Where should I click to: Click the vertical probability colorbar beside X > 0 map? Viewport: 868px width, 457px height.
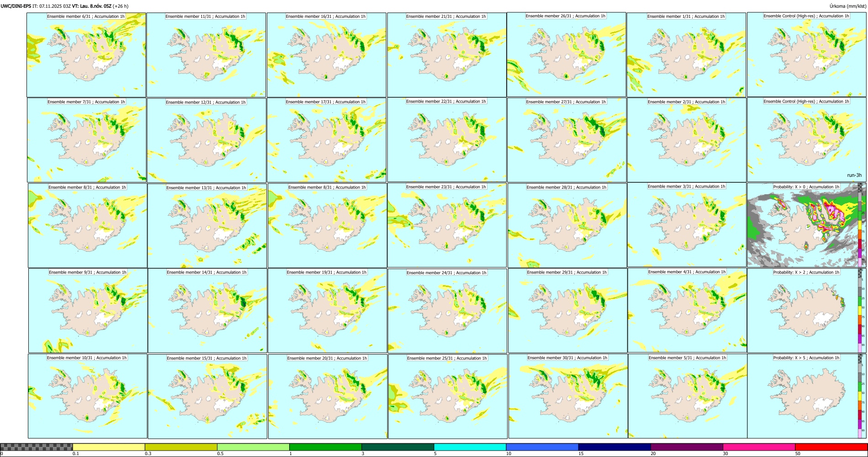(860, 225)
